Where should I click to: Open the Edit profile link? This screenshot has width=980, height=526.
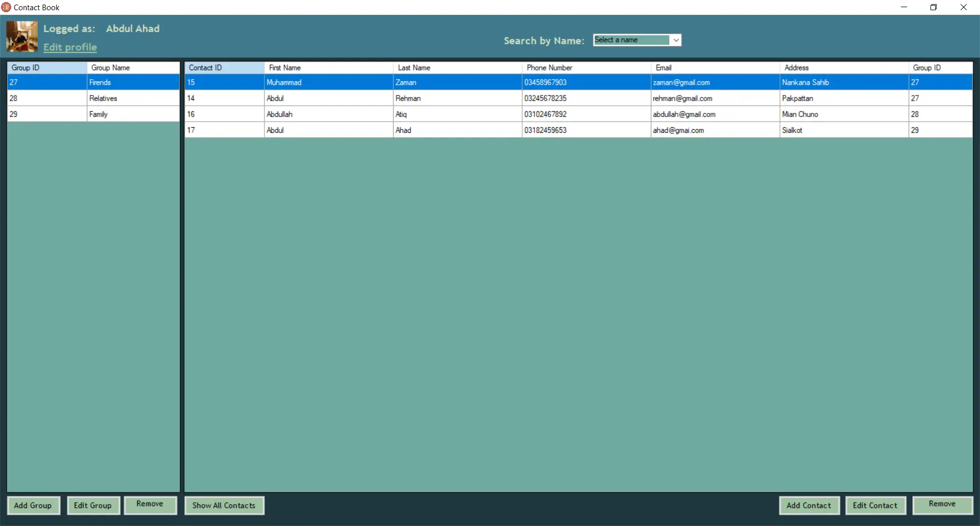70,47
